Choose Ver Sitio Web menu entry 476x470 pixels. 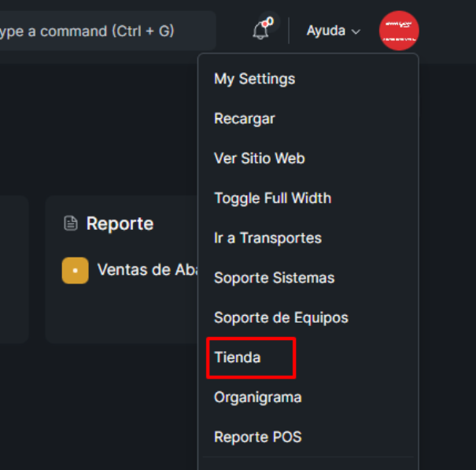coord(259,158)
